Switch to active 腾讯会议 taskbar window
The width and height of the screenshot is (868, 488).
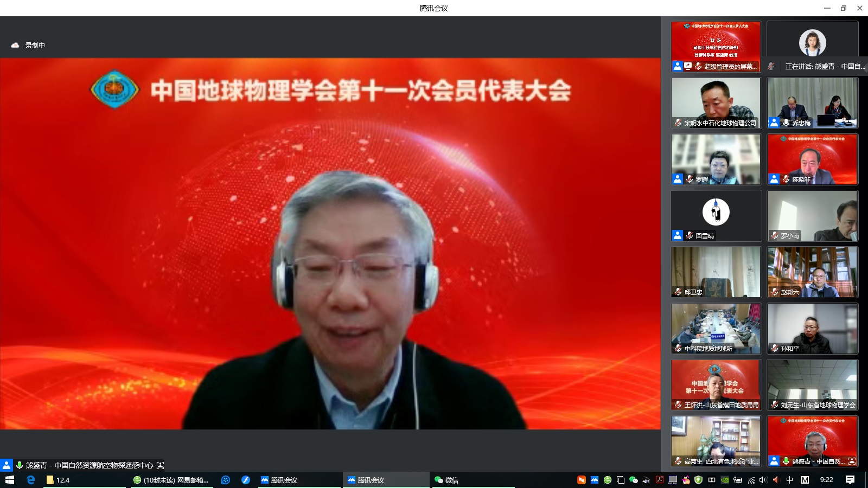[386, 480]
